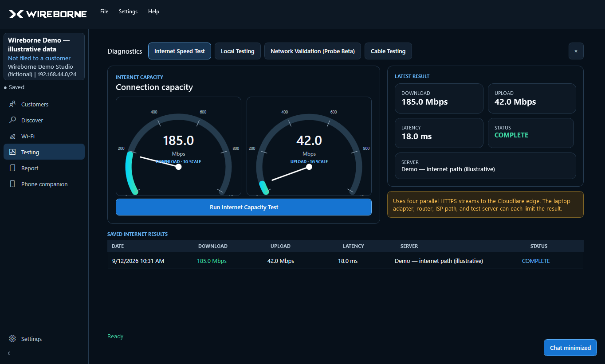The height and width of the screenshot is (364, 605).
Task: Click the DOWNLOAD column header
Action: tap(213, 246)
